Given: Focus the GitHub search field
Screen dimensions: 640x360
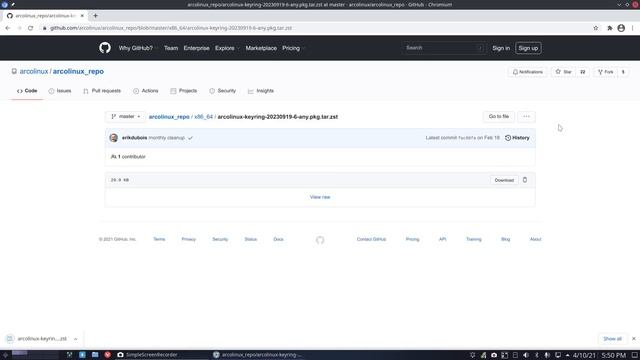Looking at the screenshot, I should click(444, 48).
